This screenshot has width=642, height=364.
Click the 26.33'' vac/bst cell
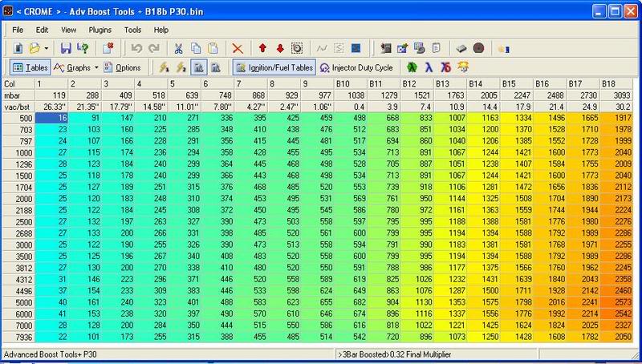point(51,107)
